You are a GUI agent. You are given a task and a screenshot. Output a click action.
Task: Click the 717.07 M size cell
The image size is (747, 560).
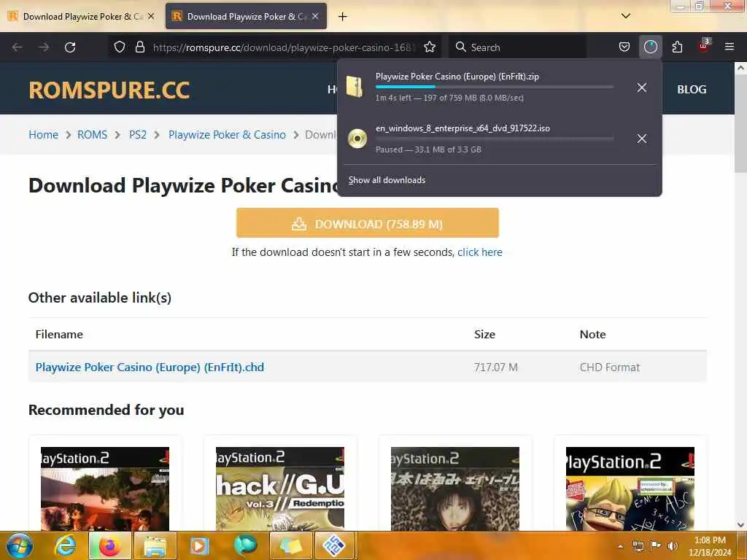click(x=495, y=367)
